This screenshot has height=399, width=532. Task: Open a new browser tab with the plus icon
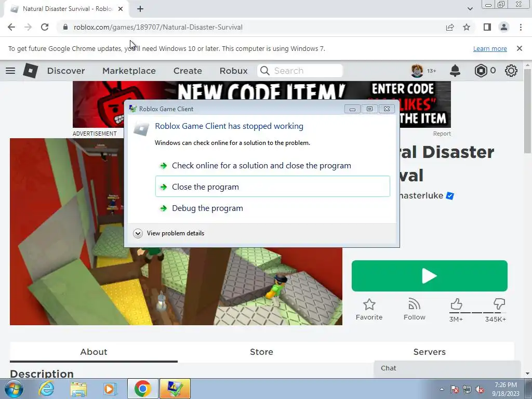click(140, 9)
